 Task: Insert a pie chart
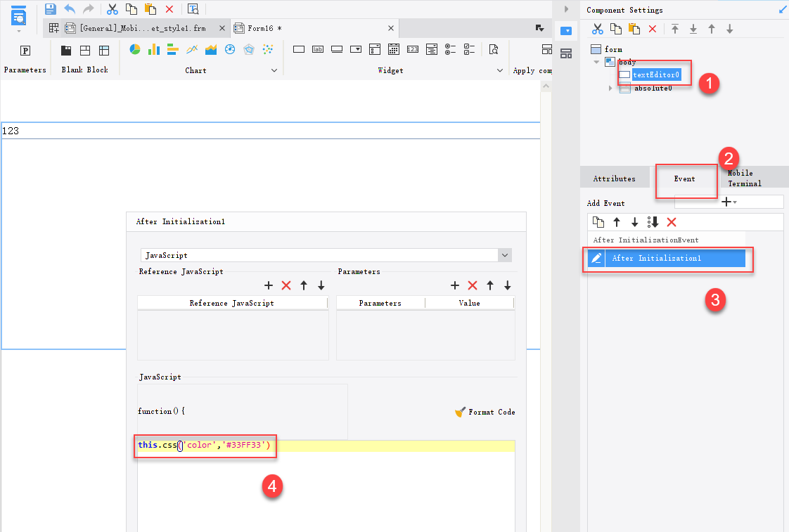click(x=135, y=49)
